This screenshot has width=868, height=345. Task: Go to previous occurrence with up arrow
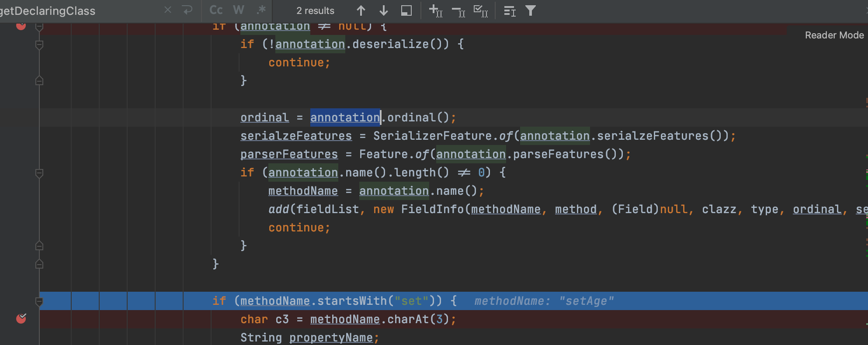(x=361, y=10)
